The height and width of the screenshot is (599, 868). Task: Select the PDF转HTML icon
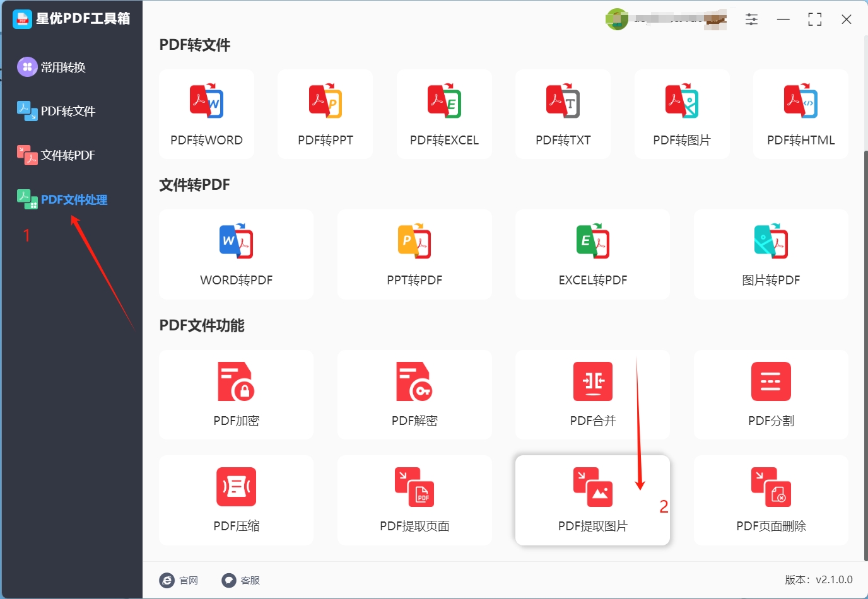801,101
